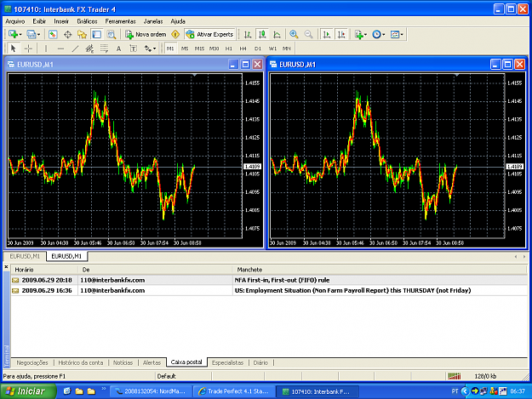Viewport: 532px width, 399px height.
Task: Switch to Trade Perfect taskbar window
Action: pos(233,391)
